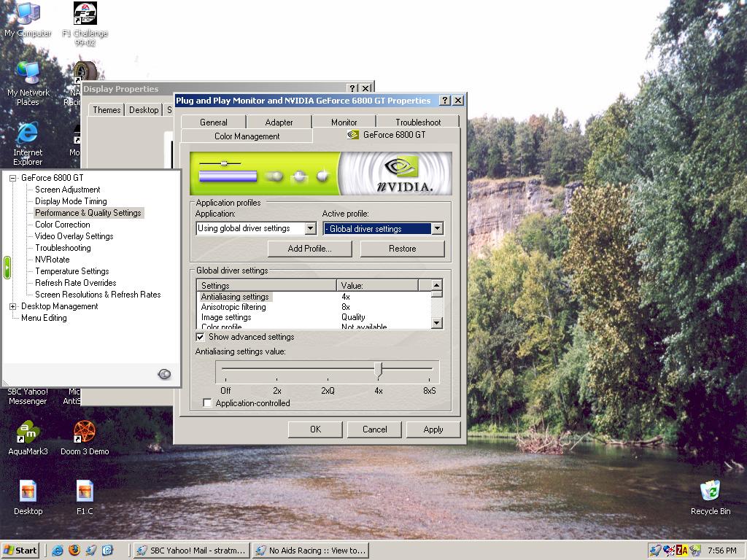747x560 pixels.
Task: Open Internet Explorer desktop icon
Action: point(28,135)
